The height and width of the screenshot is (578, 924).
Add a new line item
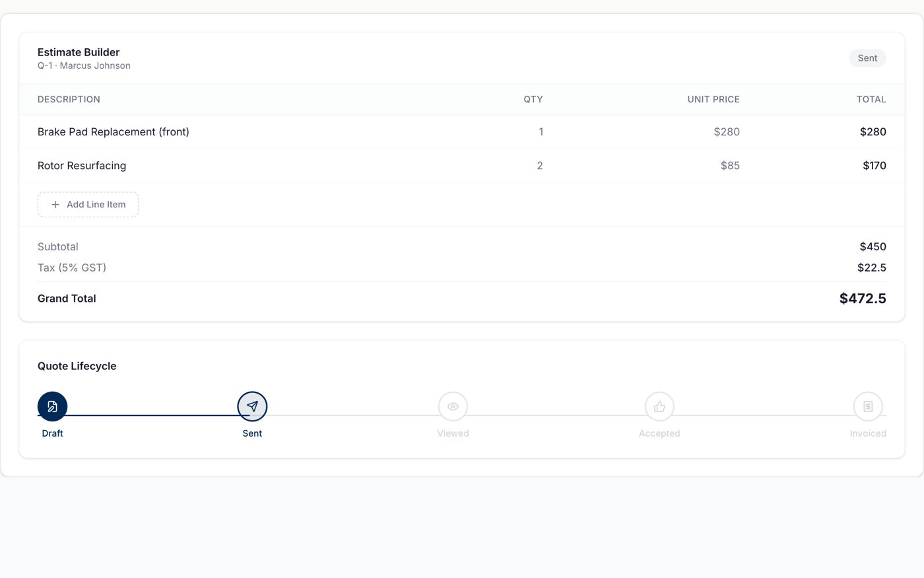(x=88, y=205)
